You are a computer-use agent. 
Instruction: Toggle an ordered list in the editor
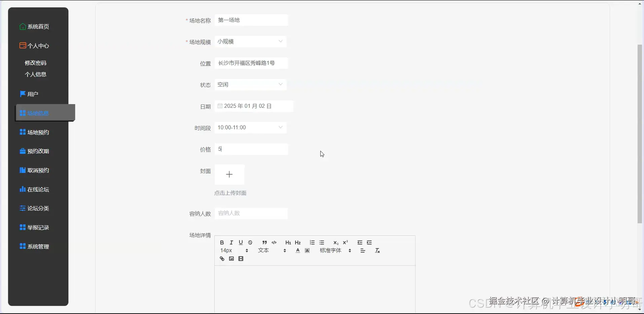click(x=312, y=242)
